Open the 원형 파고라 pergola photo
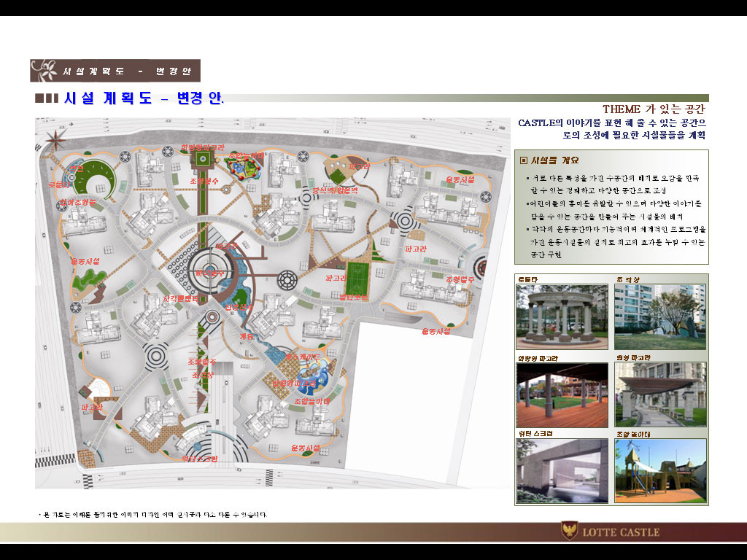 [x=659, y=394]
